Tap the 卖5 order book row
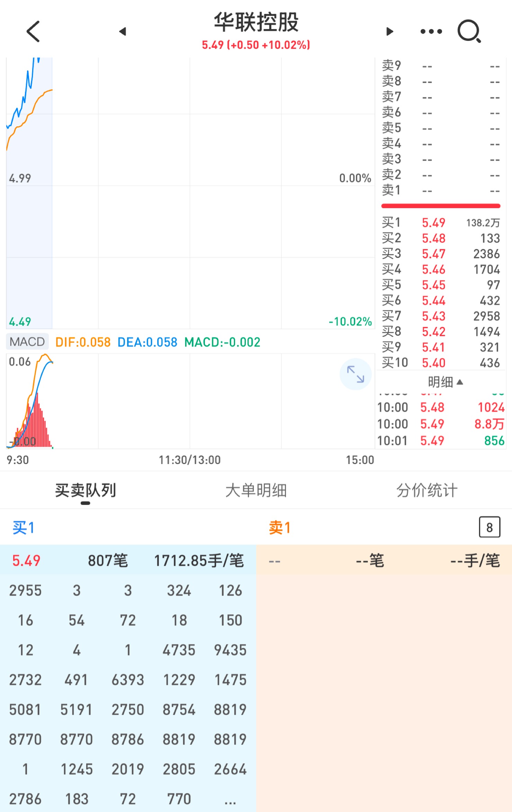The width and height of the screenshot is (512, 812). point(441,128)
